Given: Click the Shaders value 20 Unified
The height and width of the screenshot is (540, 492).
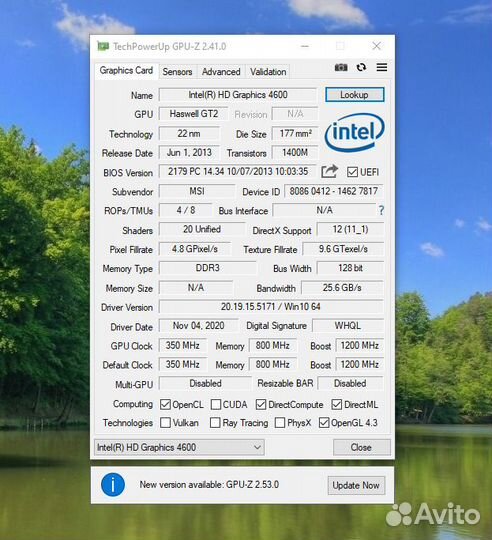Looking at the screenshot, I should pos(202,229).
